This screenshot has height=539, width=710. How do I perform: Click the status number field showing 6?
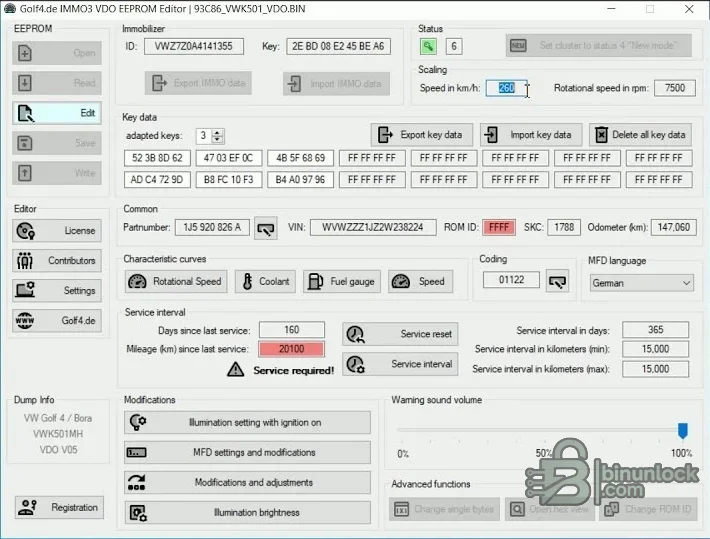tap(454, 46)
